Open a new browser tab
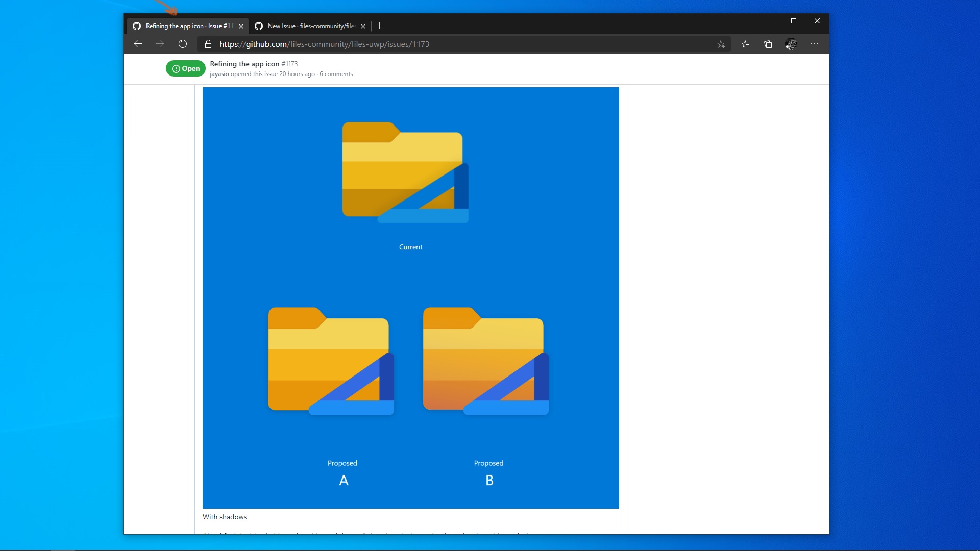 [x=379, y=26]
